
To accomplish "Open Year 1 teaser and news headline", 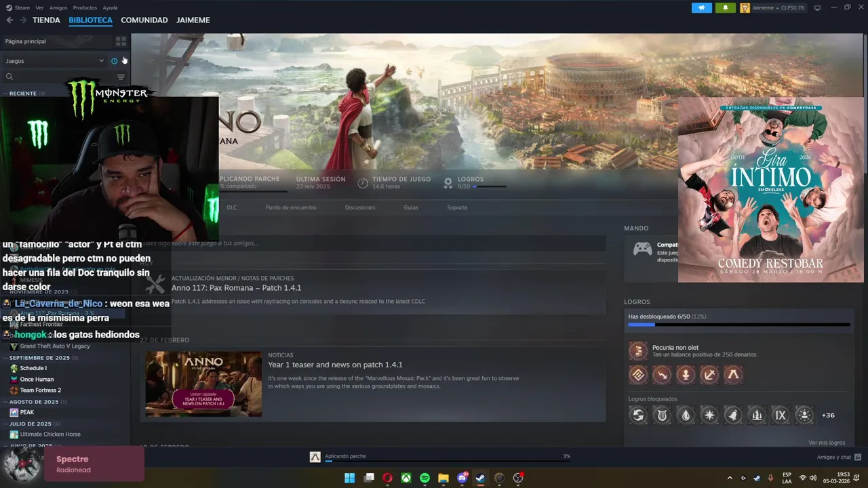I will point(335,365).
